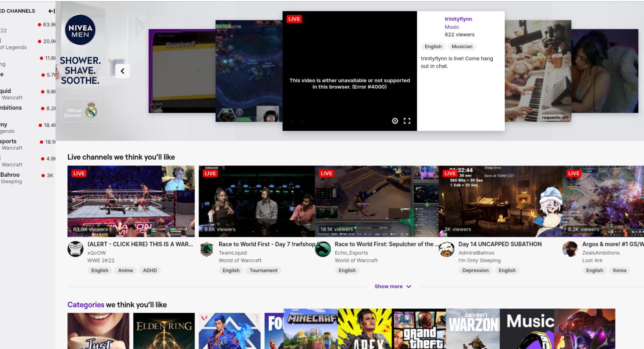Open the 'Received!' carousel thumbnail
Screen dimensions: 644x349
[x=182, y=71]
